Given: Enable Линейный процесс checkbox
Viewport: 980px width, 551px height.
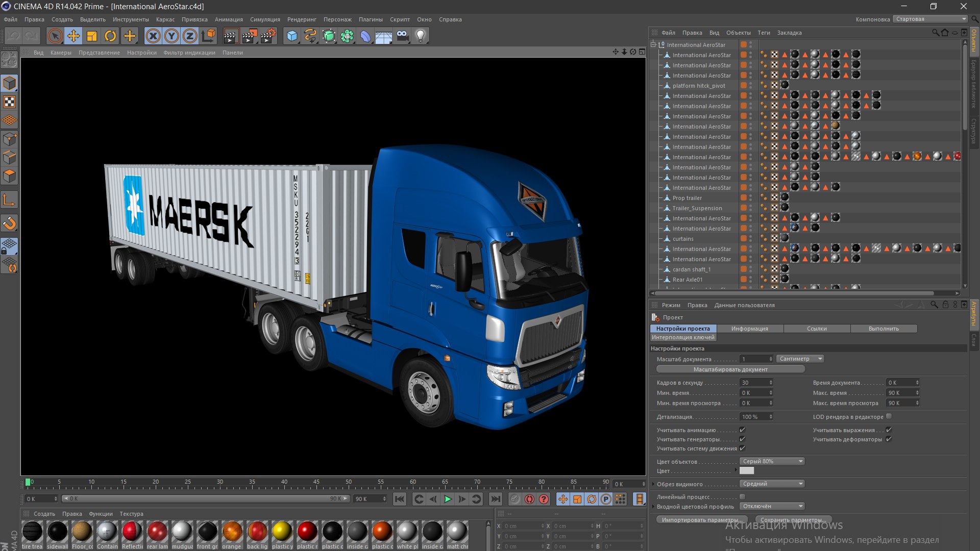Looking at the screenshot, I should tap(742, 496).
